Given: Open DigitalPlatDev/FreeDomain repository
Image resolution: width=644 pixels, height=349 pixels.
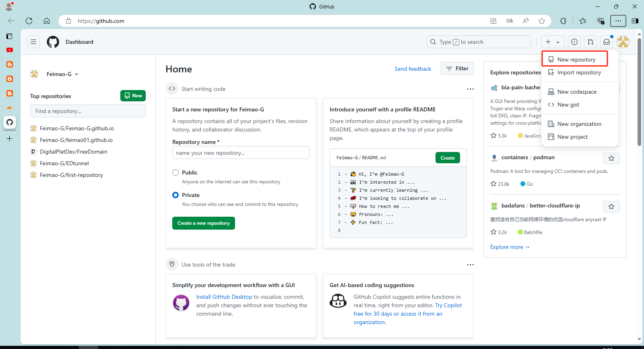Looking at the screenshot, I should tap(73, 152).
